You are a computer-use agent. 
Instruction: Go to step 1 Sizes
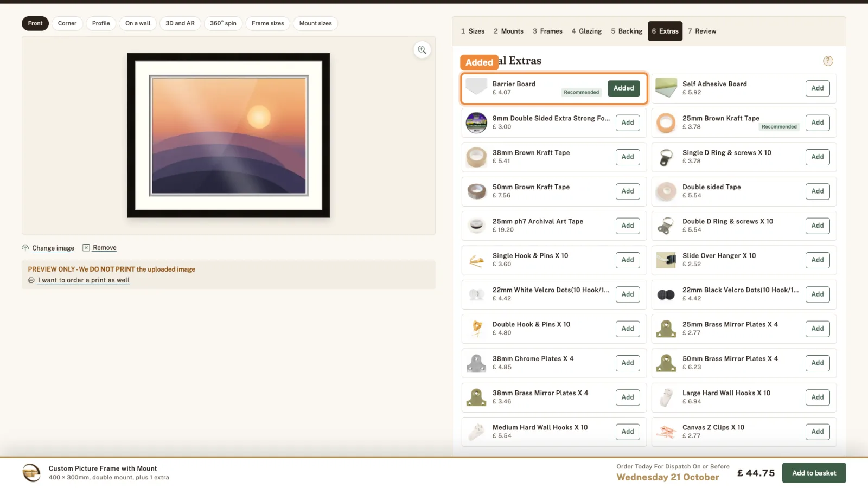point(473,31)
